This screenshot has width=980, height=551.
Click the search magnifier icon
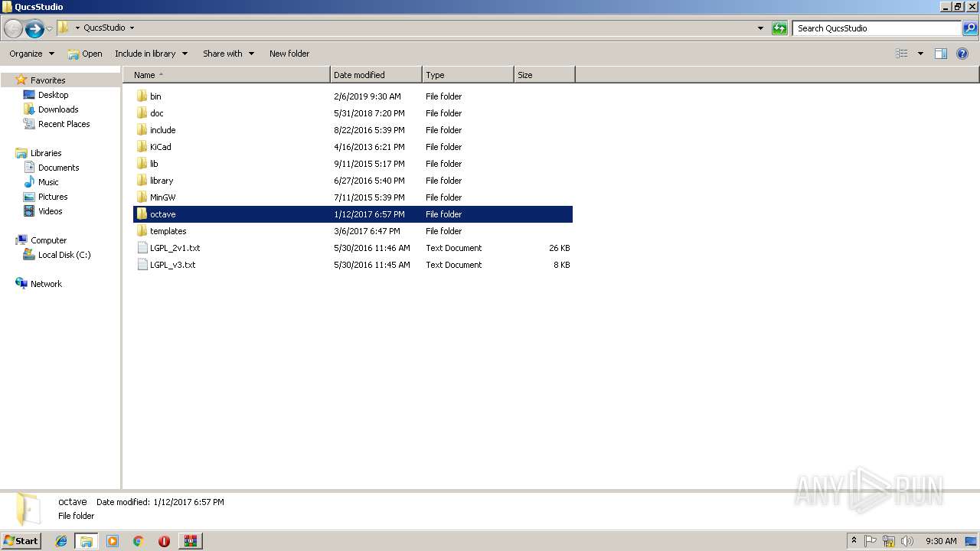[970, 28]
